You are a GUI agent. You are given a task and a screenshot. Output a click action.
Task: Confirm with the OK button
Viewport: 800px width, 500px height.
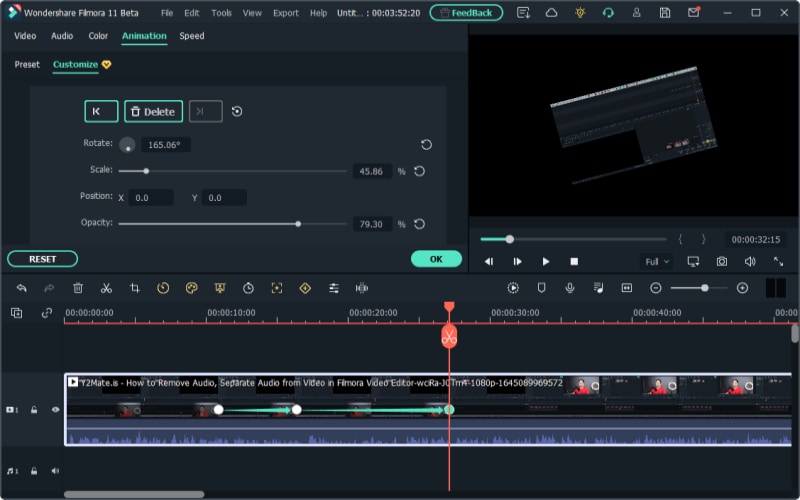(436, 259)
